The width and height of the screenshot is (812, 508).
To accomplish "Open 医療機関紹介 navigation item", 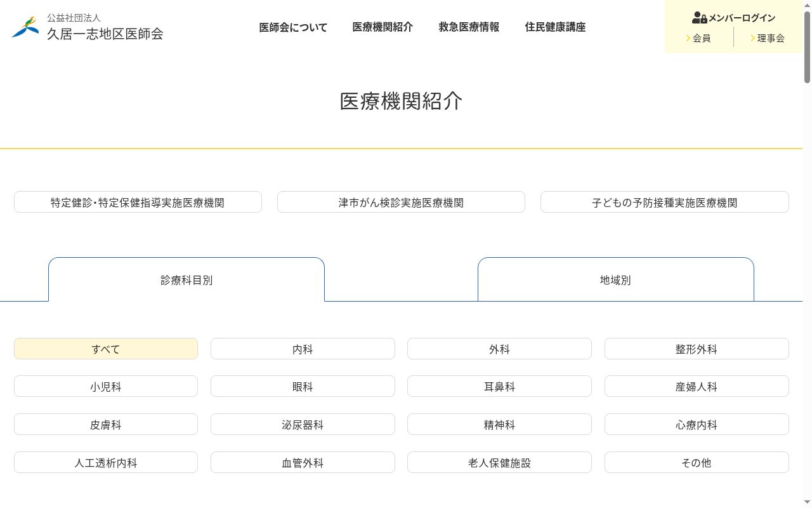I will point(383,27).
